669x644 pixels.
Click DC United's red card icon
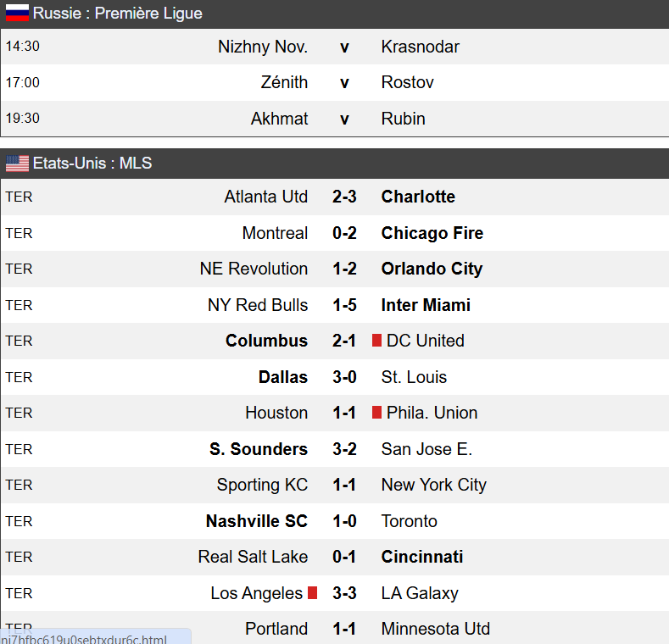click(376, 341)
